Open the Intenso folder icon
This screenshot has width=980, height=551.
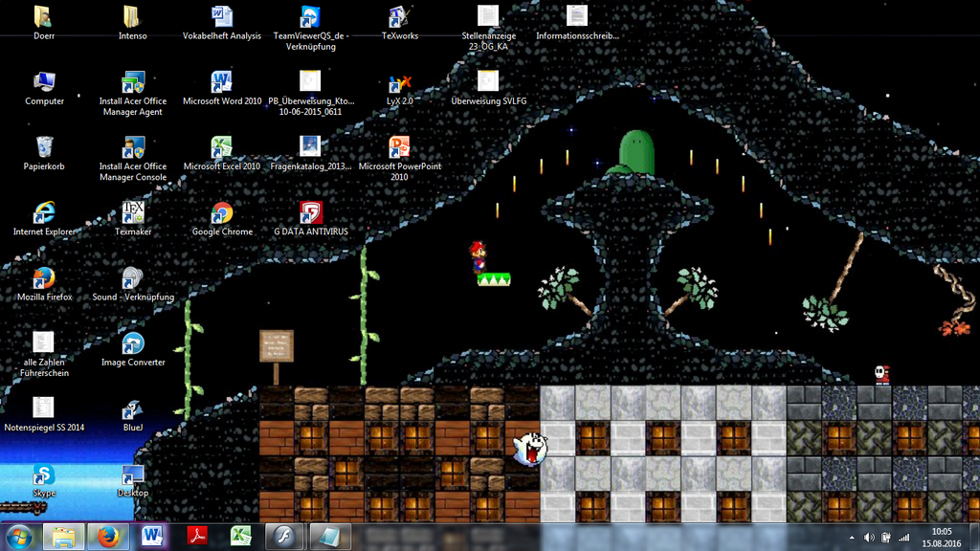[x=132, y=17]
